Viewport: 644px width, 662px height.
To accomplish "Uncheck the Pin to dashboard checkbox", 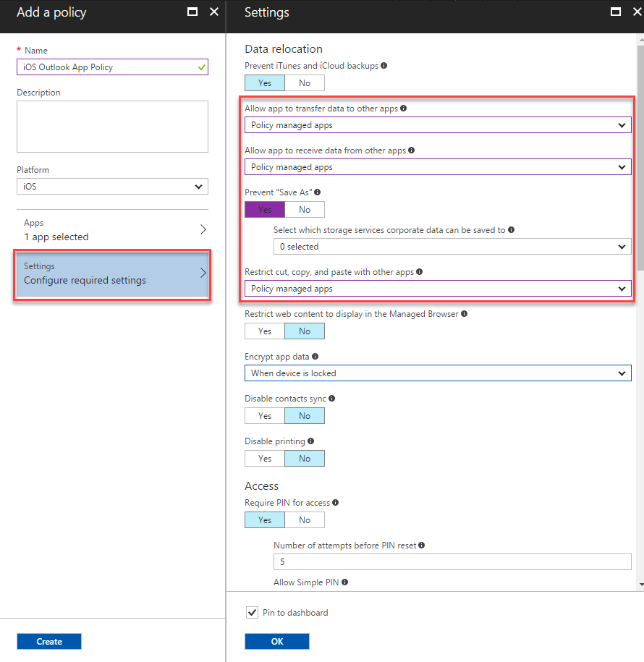I will tap(252, 612).
